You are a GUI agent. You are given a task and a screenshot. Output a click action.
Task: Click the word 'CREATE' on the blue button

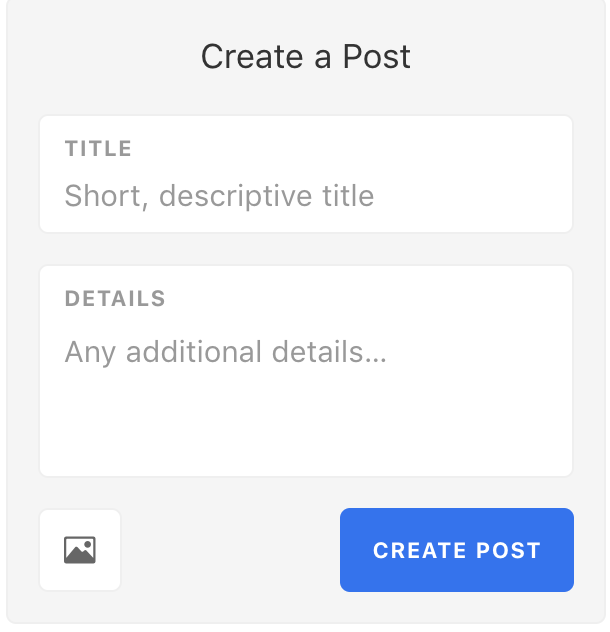tap(419, 550)
